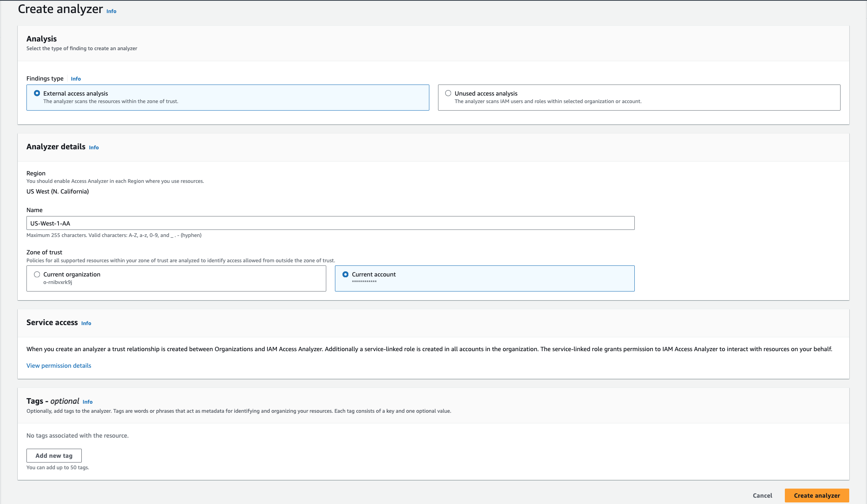Viewport: 867px width, 504px height.
Task: Open the Info link beside Create analyzer heading
Action: coord(111,11)
